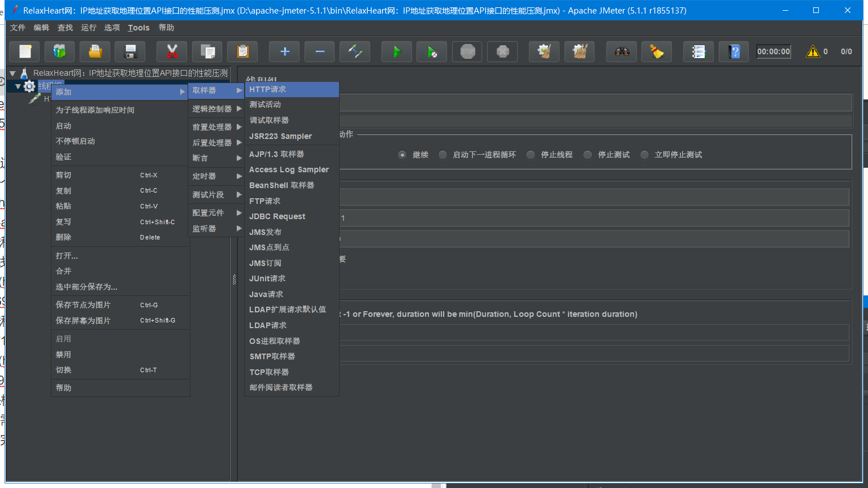Click the Stop test icon
This screenshot has height=488, width=868.
(x=467, y=51)
